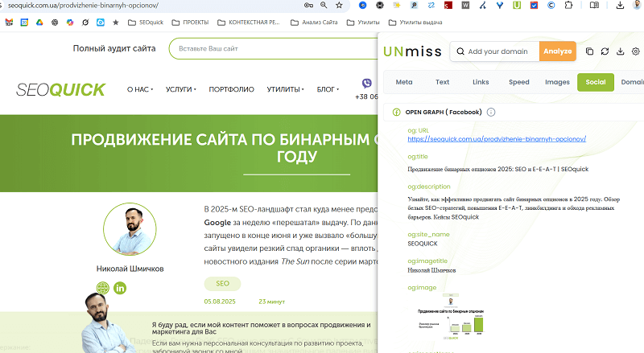Switch to the Images tab
This screenshot has height=353, width=644.
(557, 82)
